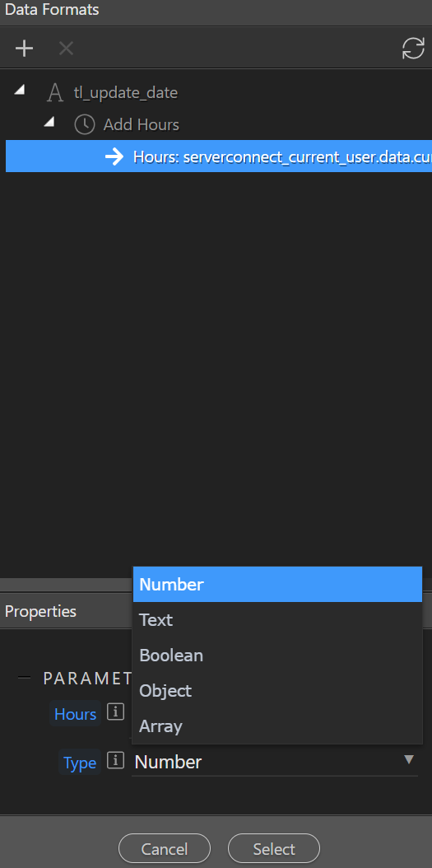432x868 pixels.
Task: Click the info icon next to Type
Action: [x=115, y=762]
